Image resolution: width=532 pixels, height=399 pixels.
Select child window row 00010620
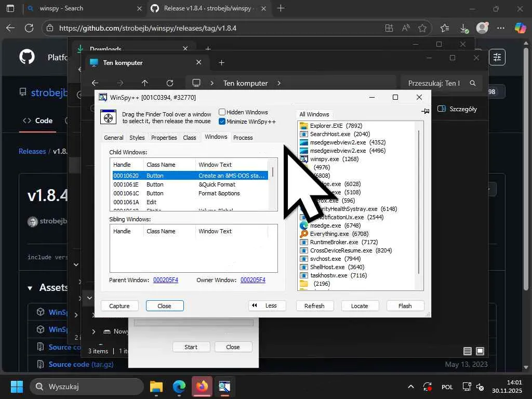point(190,176)
